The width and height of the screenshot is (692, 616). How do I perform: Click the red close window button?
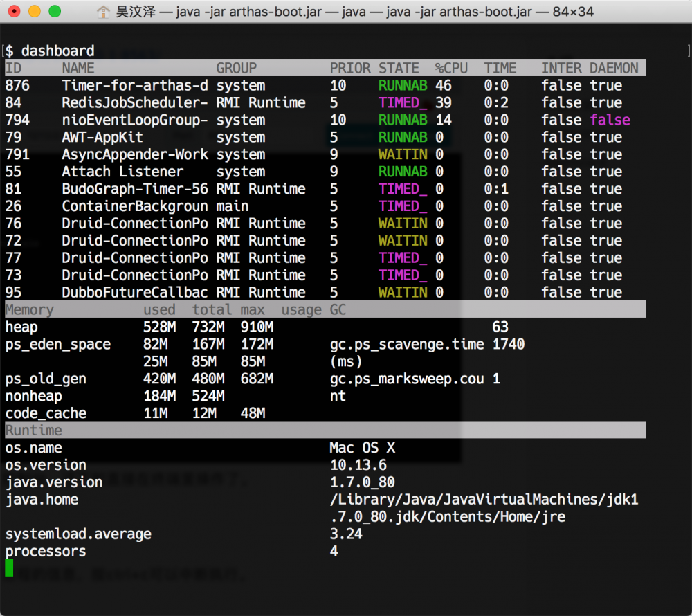click(x=14, y=11)
